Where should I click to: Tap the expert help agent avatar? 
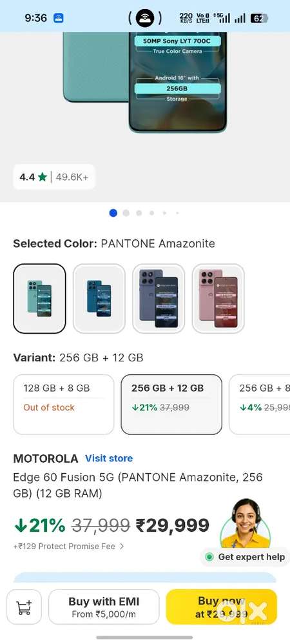tap(246, 523)
